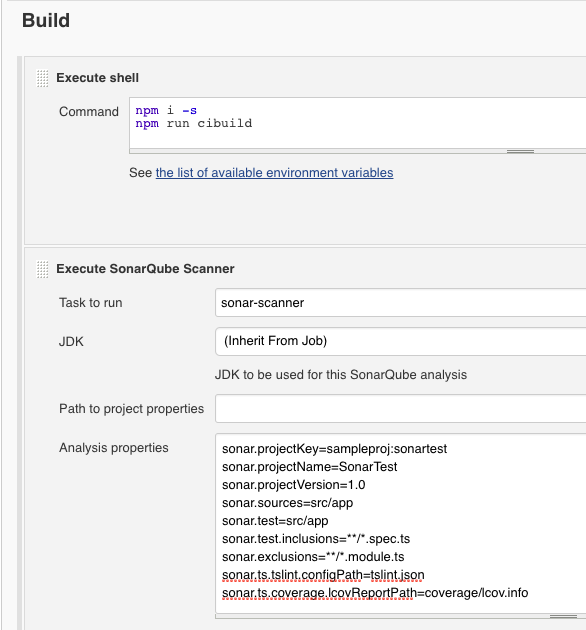
Task: Click the Analysis properties label
Action: coord(114,448)
